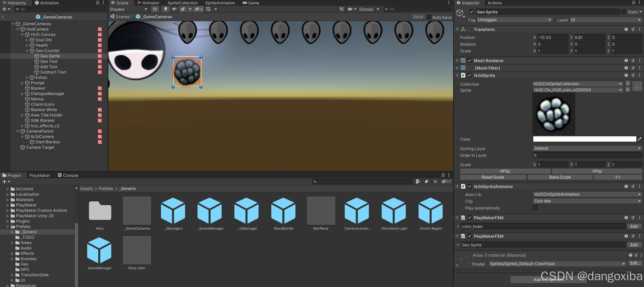Open the white Color swatch picker

584,139
